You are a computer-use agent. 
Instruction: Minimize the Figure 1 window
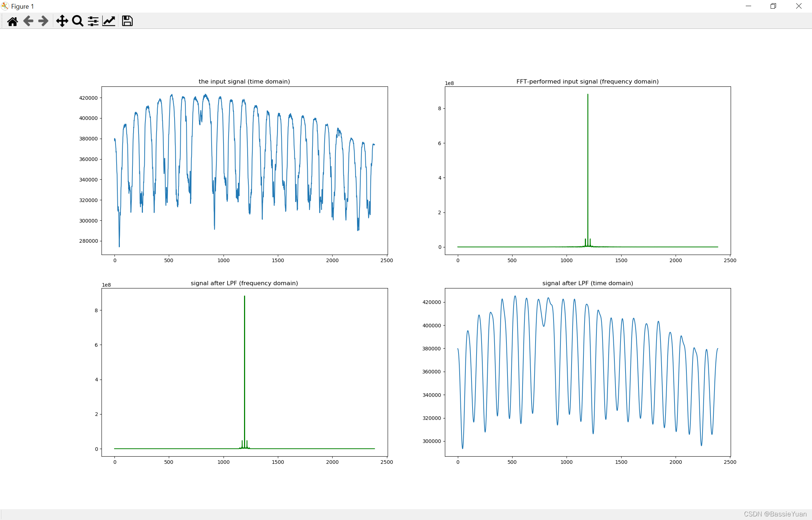click(748, 6)
